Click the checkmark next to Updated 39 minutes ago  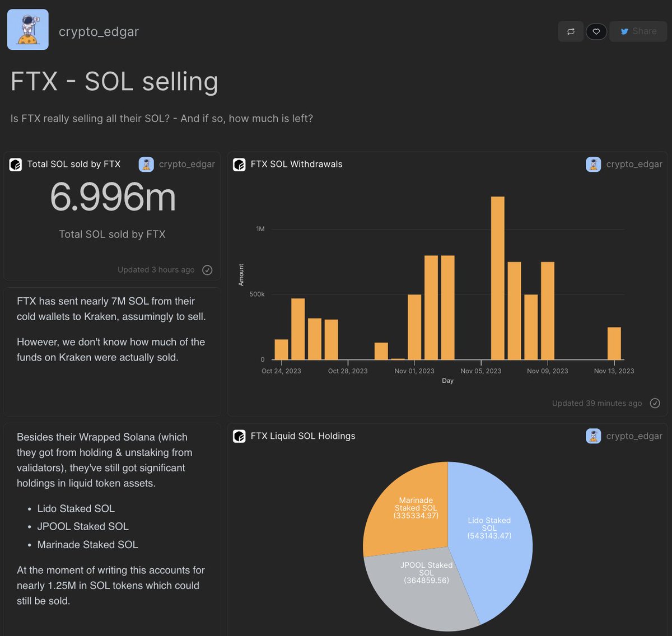coord(655,403)
